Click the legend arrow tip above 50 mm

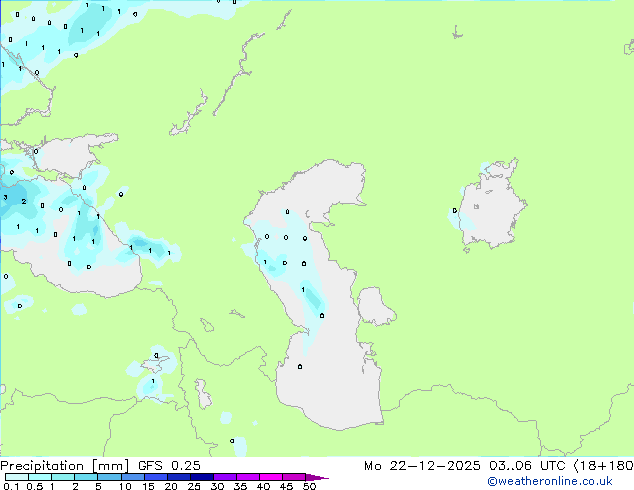[317, 477]
